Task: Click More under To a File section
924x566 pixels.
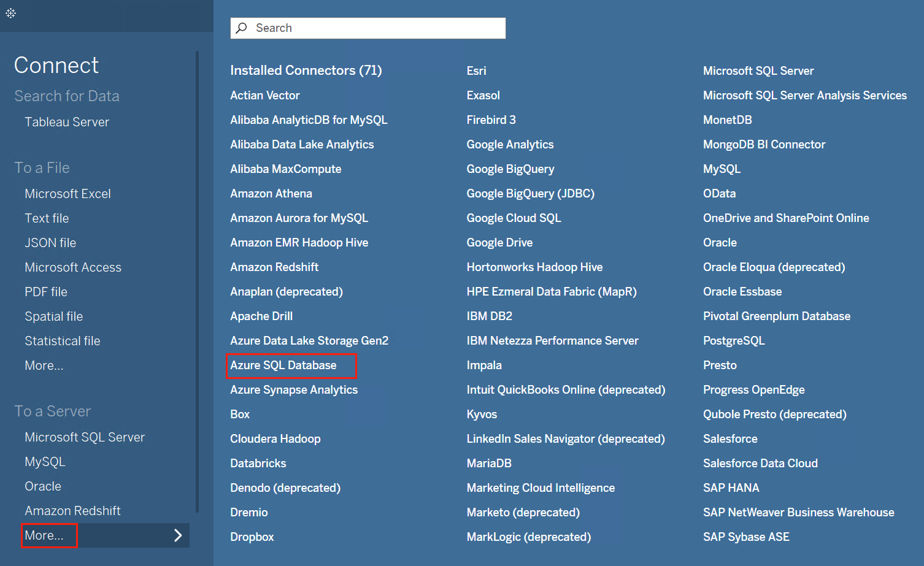Action: (44, 365)
